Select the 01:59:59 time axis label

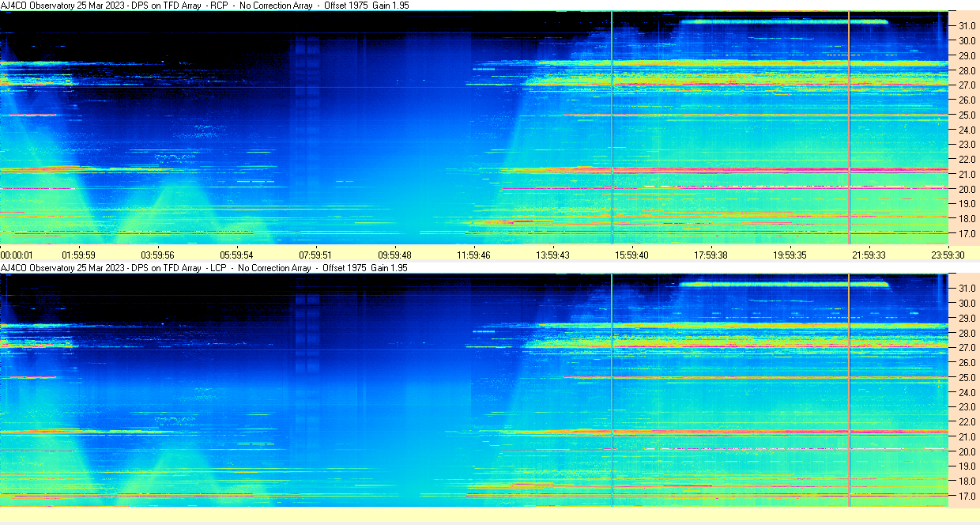pyautogui.click(x=78, y=255)
